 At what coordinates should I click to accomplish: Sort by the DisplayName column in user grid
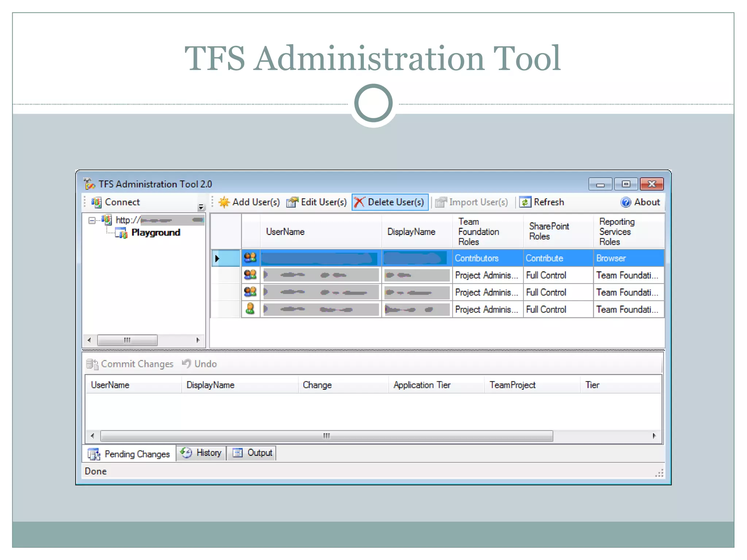[x=417, y=232]
